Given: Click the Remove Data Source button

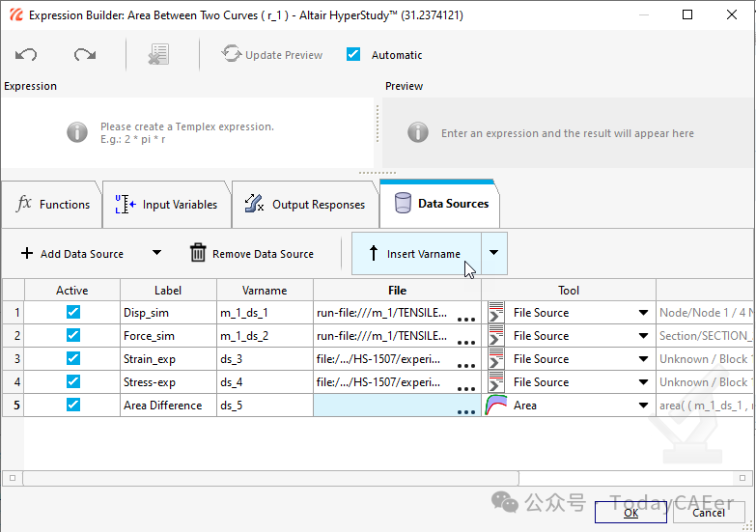Looking at the screenshot, I should click(252, 254).
